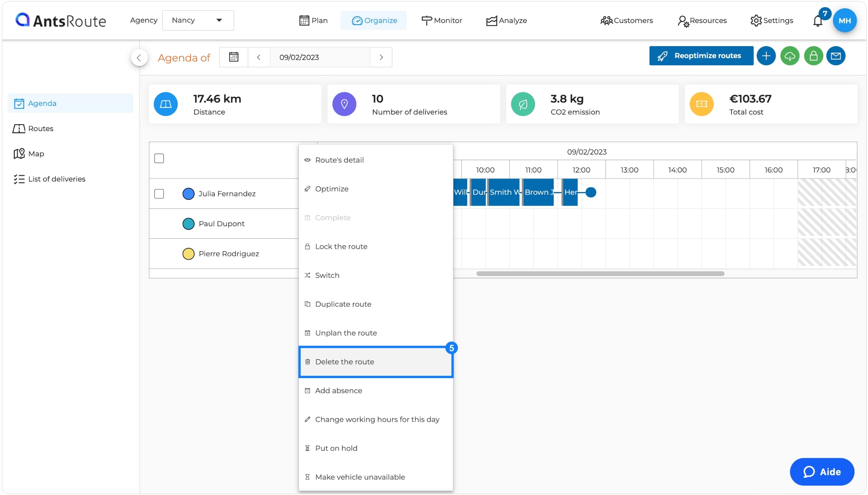Screen dimensions: 868x495
Task: Open the Nancy agency dropdown
Action: (x=198, y=20)
